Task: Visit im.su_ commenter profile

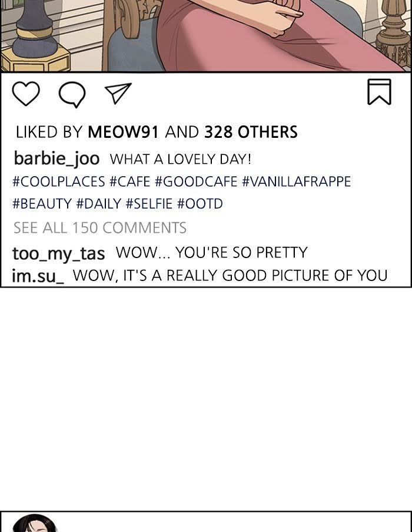Action: tap(38, 276)
